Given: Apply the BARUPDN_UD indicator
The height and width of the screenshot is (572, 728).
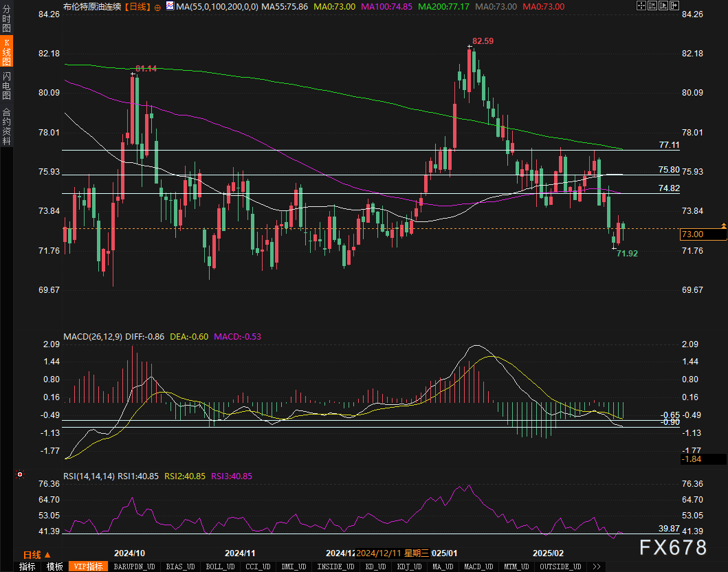Looking at the screenshot, I should 134,566.
